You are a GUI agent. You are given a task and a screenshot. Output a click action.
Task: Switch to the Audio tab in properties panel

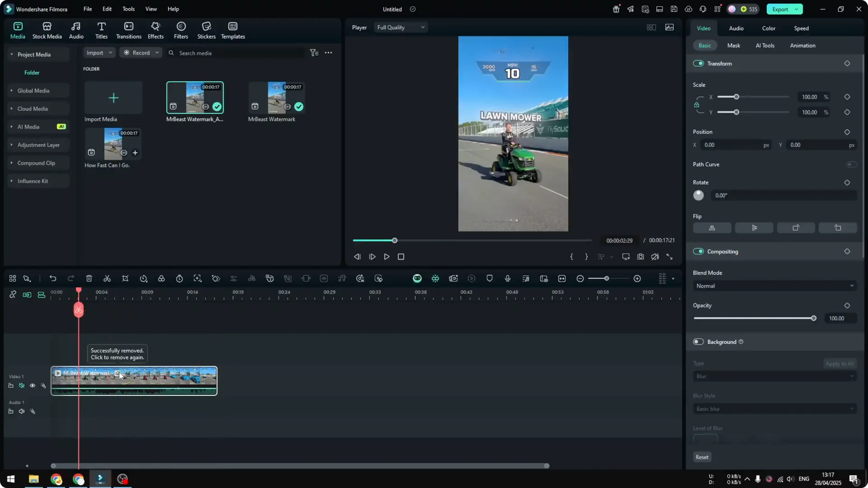coord(736,28)
